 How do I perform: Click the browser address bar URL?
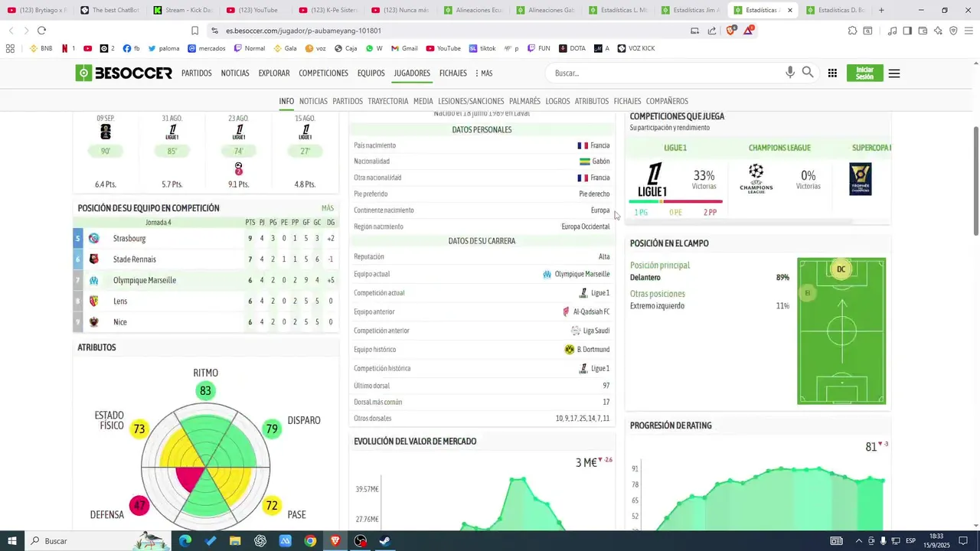(304, 31)
